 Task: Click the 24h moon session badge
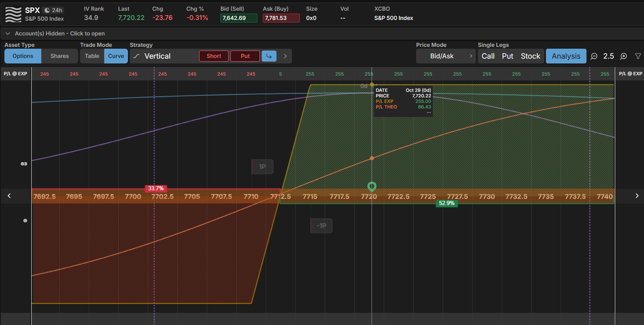(53, 10)
